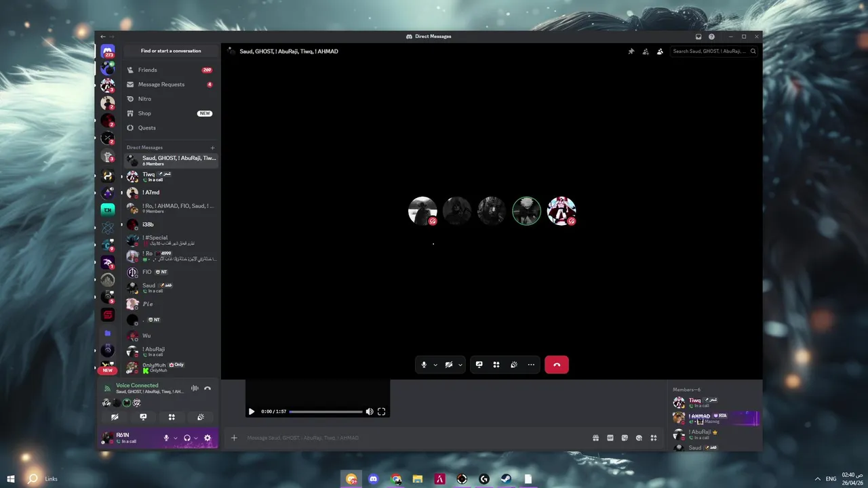
Task: Open attachment plus button in message box
Action: tap(234, 438)
